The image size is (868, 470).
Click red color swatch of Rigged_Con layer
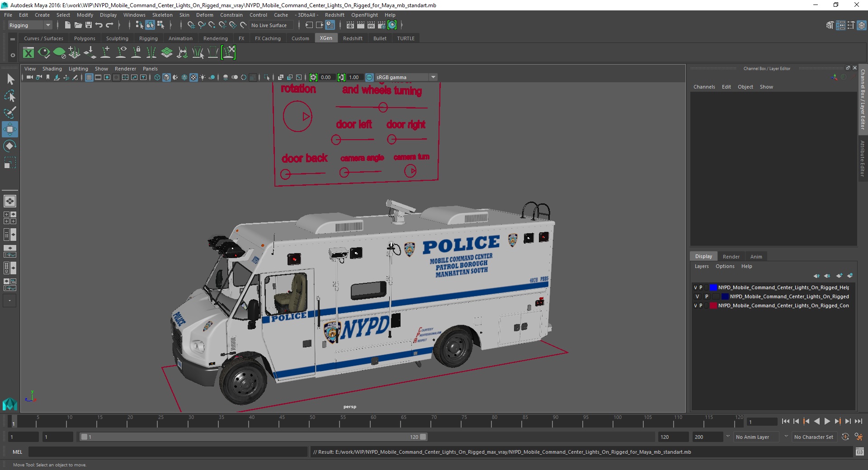click(713, 305)
